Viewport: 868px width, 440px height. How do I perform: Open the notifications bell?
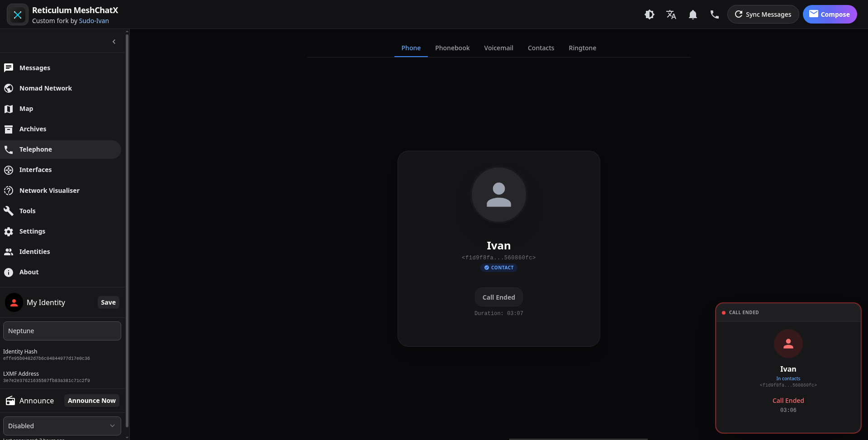click(x=693, y=14)
